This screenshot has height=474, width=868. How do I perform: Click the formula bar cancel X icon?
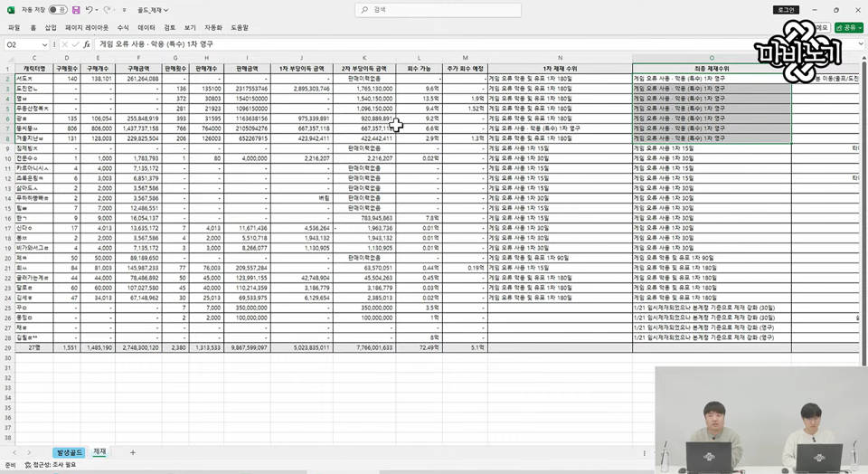click(x=63, y=44)
